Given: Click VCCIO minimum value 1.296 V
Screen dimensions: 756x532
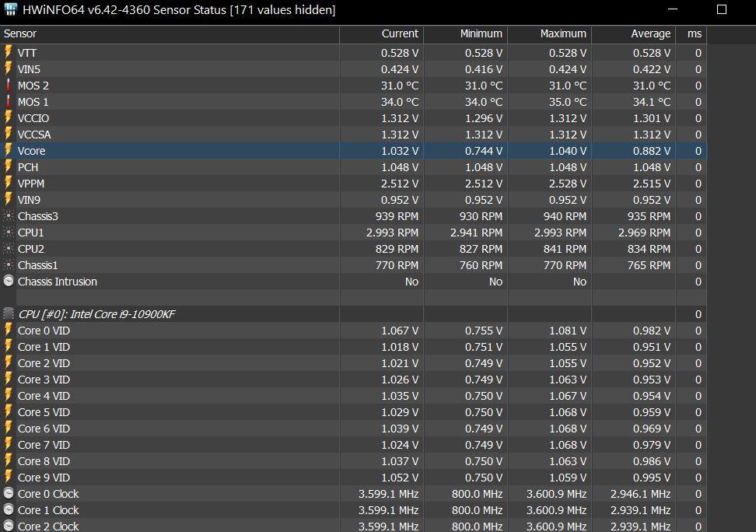Looking at the screenshot, I should pos(484,118).
